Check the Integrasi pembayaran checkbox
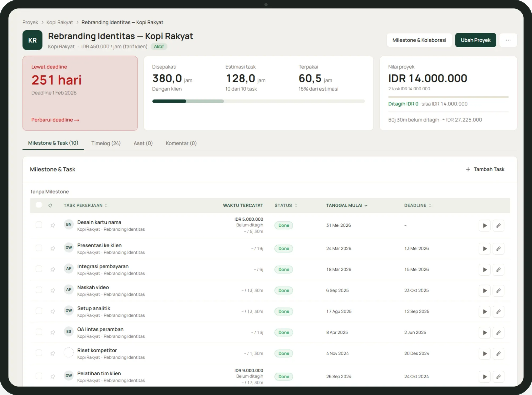This screenshot has height=395, width=532. (x=39, y=269)
